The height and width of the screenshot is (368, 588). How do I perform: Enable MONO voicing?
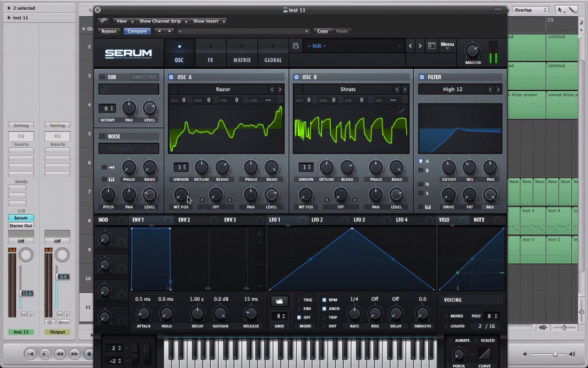(446, 316)
